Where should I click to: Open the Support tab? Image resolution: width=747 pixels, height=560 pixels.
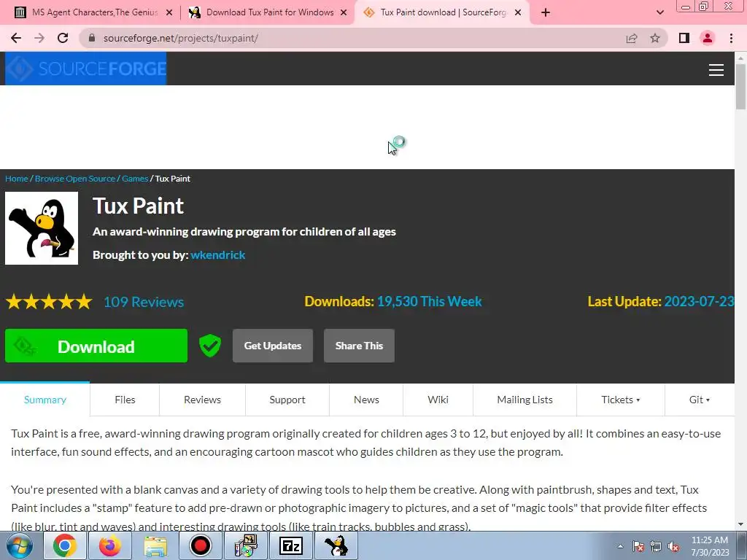pos(287,400)
